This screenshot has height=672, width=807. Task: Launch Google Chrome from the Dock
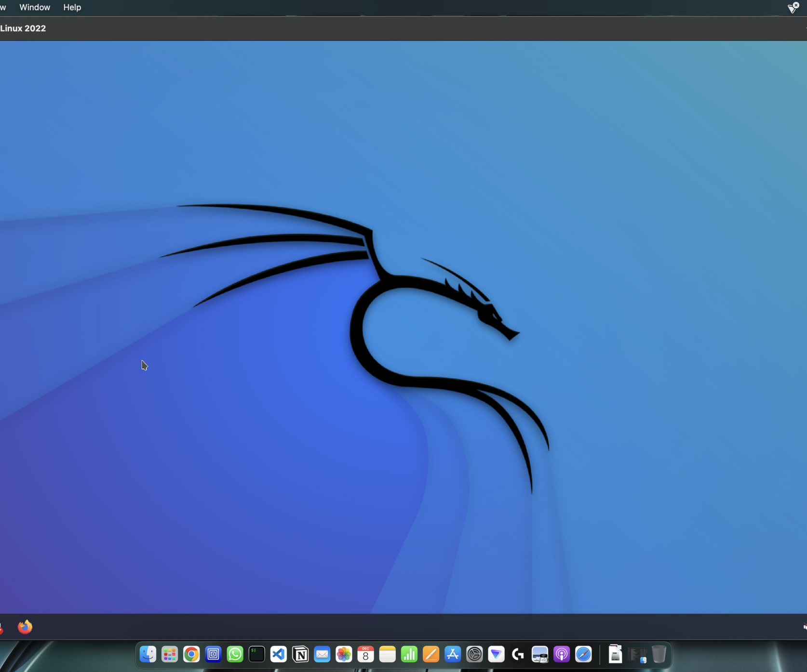(191, 654)
